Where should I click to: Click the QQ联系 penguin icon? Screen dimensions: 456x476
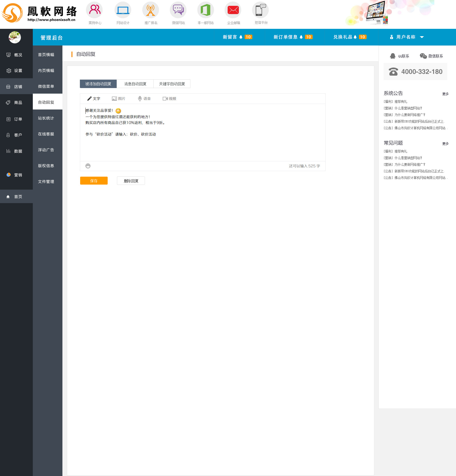click(393, 56)
